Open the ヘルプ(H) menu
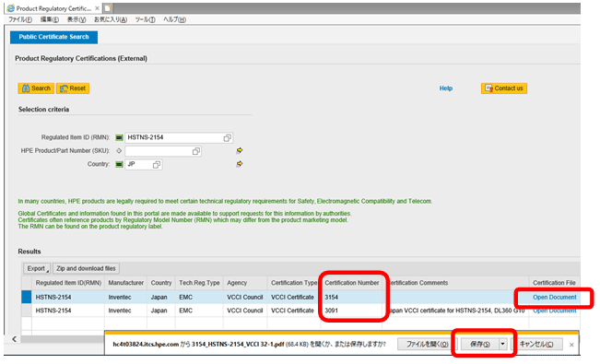Image resolution: width=600 pixels, height=364 pixels. (174, 19)
